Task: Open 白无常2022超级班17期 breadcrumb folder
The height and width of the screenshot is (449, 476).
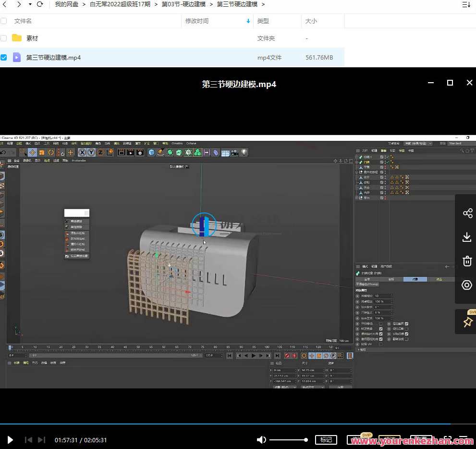Action: point(120,4)
